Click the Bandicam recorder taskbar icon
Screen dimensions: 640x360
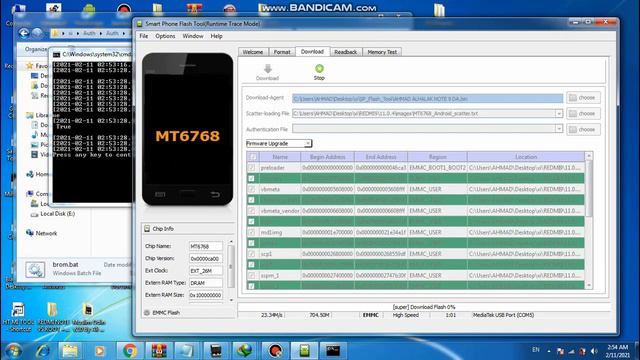click(x=275, y=351)
